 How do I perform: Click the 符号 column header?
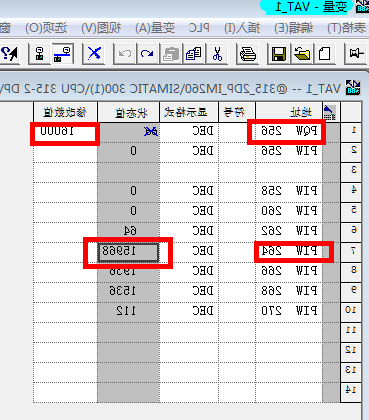coord(237,112)
